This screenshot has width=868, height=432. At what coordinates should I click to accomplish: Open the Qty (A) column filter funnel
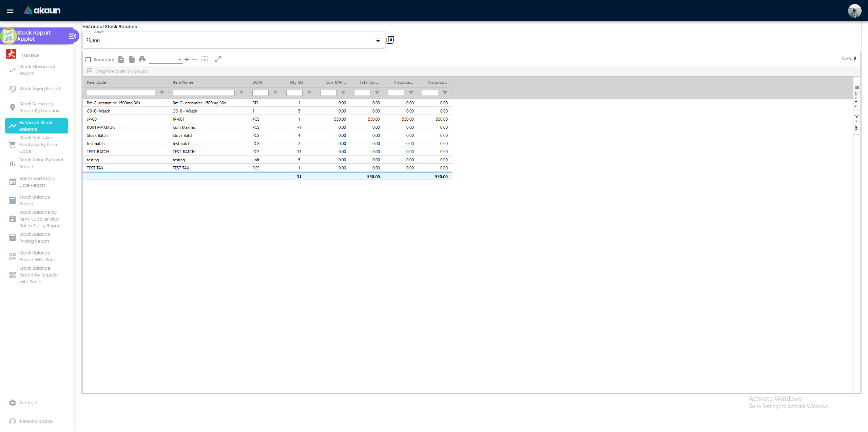(309, 93)
